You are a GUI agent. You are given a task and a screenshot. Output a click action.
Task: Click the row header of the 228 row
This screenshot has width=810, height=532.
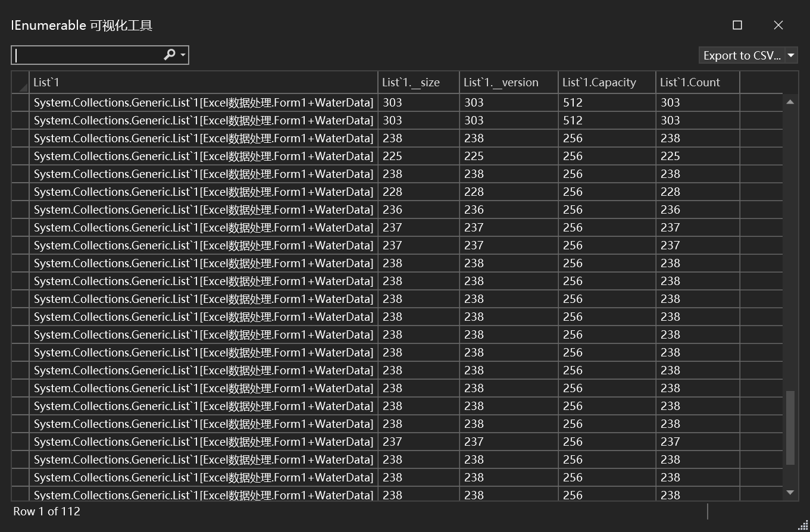[21, 192]
